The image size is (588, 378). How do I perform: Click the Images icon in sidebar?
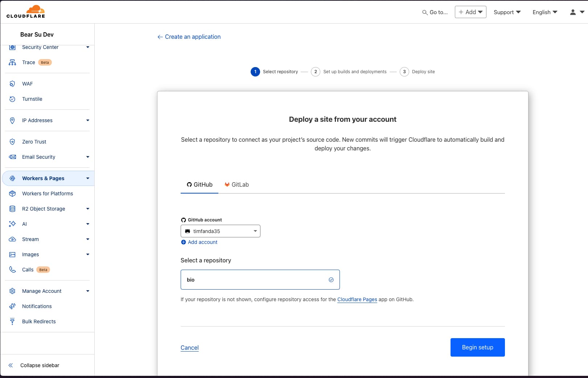pyautogui.click(x=12, y=254)
